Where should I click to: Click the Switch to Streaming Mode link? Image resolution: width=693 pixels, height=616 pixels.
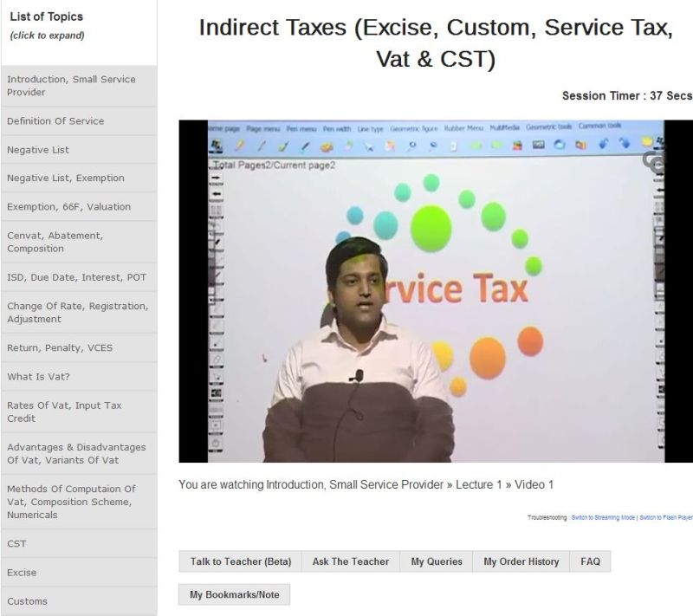pyautogui.click(x=603, y=517)
